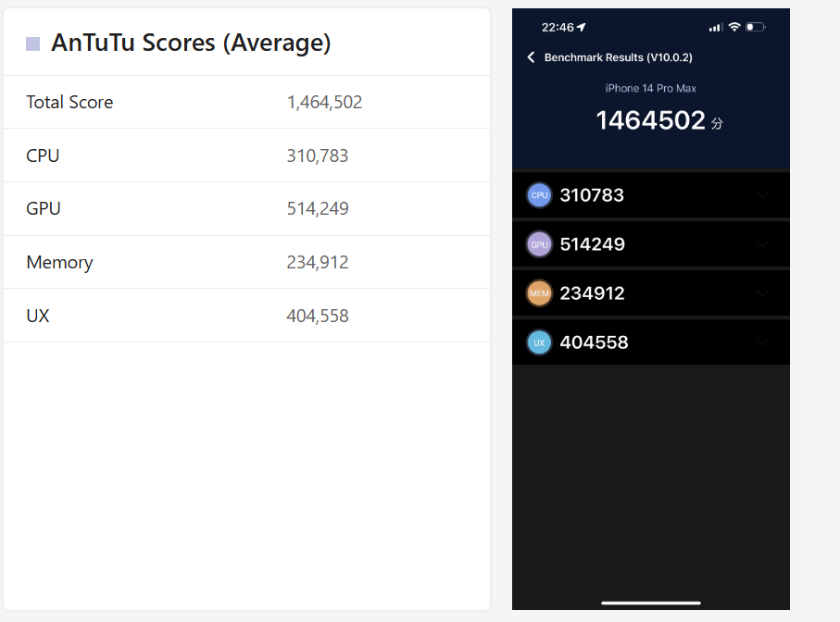
Task: Click the 分 unit beside total score
Action: (x=717, y=124)
